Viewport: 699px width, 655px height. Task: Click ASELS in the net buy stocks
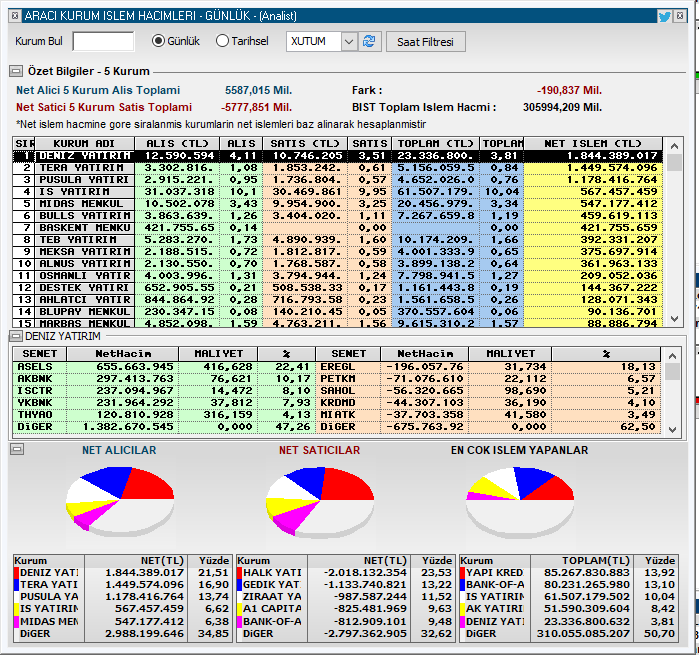tap(35, 367)
